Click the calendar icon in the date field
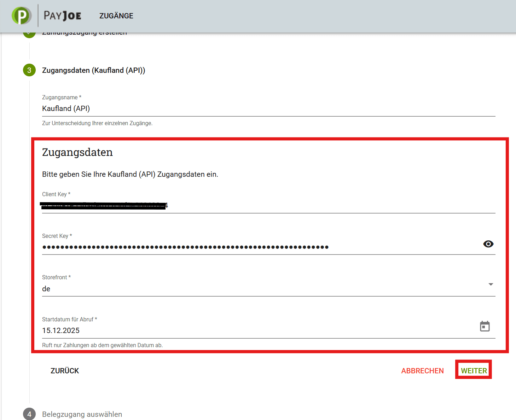516x420 pixels. 485,326
